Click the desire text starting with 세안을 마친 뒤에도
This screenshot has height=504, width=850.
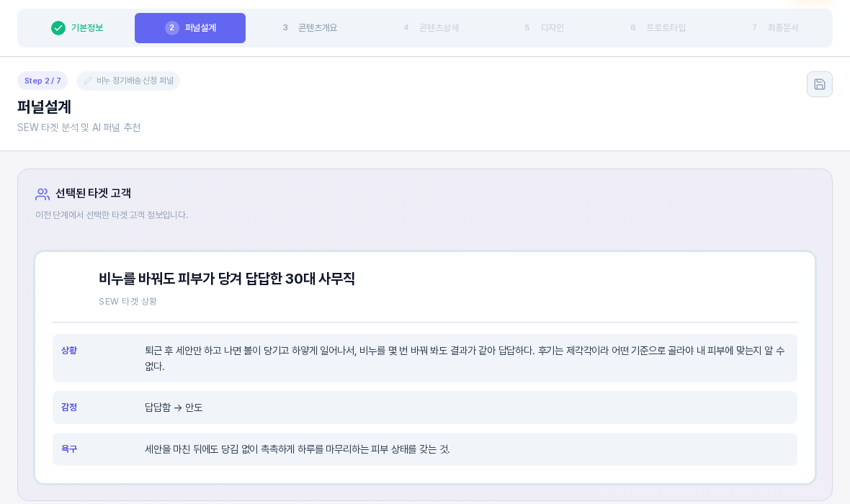(297, 449)
